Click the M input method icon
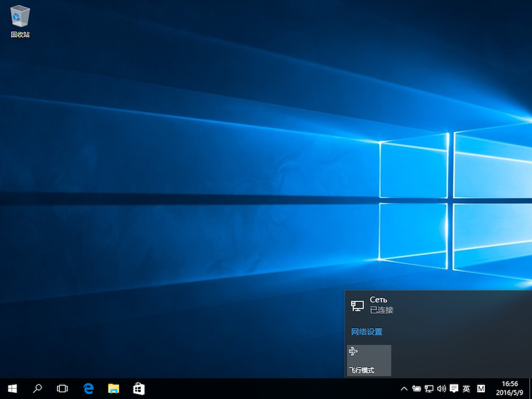 coord(481,389)
